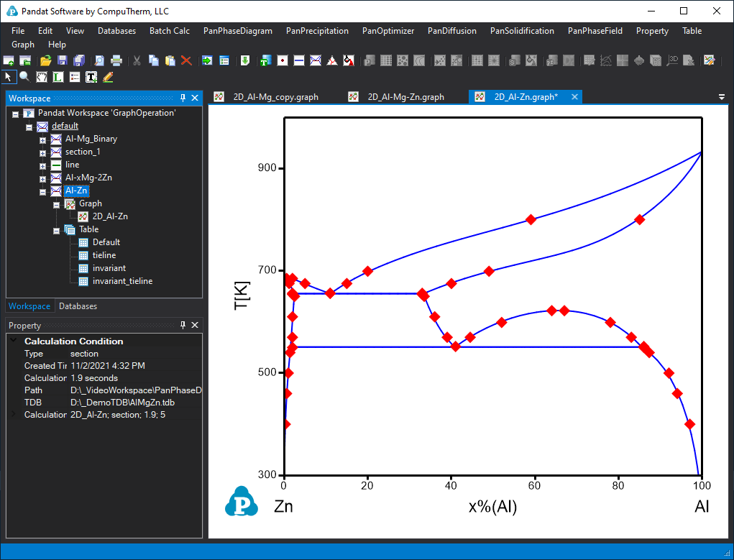The height and width of the screenshot is (560, 734).
Task: Click the section calculation icon
Action: 316,60
